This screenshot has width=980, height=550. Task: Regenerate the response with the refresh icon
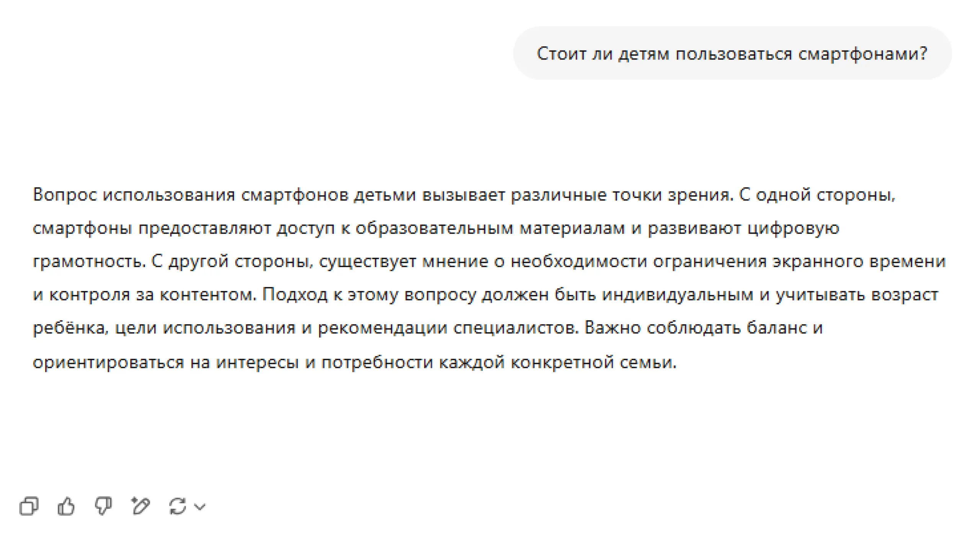(x=178, y=506)
